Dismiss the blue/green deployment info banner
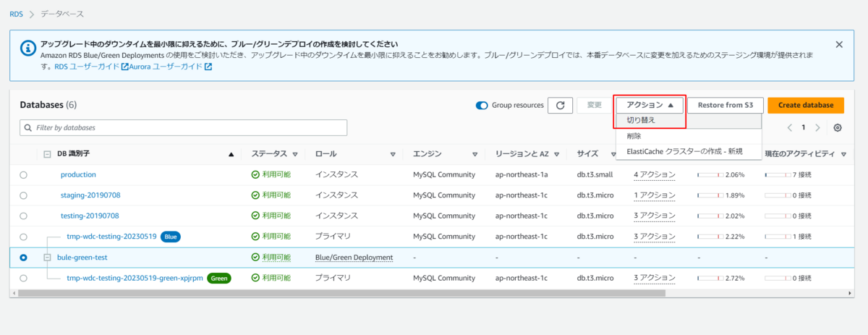This screenshot has width=868, height=335. coord(839,44)
